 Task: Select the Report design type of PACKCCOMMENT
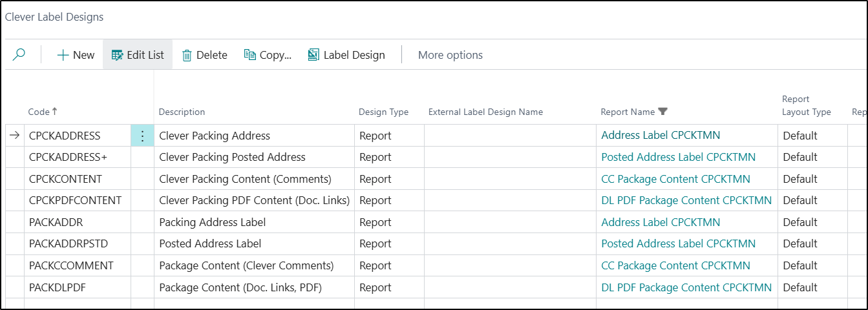[x=389, y=265]
